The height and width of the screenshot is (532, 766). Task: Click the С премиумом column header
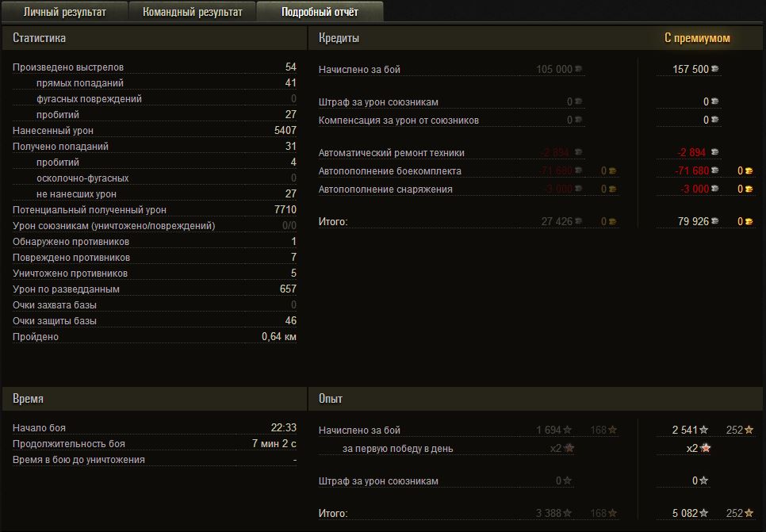point(697,38)
